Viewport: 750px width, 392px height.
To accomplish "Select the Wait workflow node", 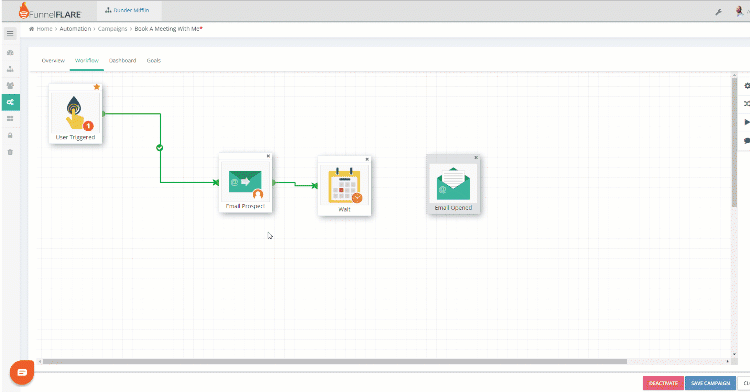I will point(344,185).
